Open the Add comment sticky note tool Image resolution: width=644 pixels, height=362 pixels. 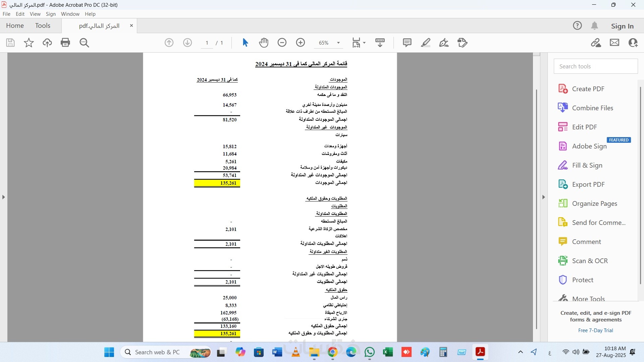(407, 43)
